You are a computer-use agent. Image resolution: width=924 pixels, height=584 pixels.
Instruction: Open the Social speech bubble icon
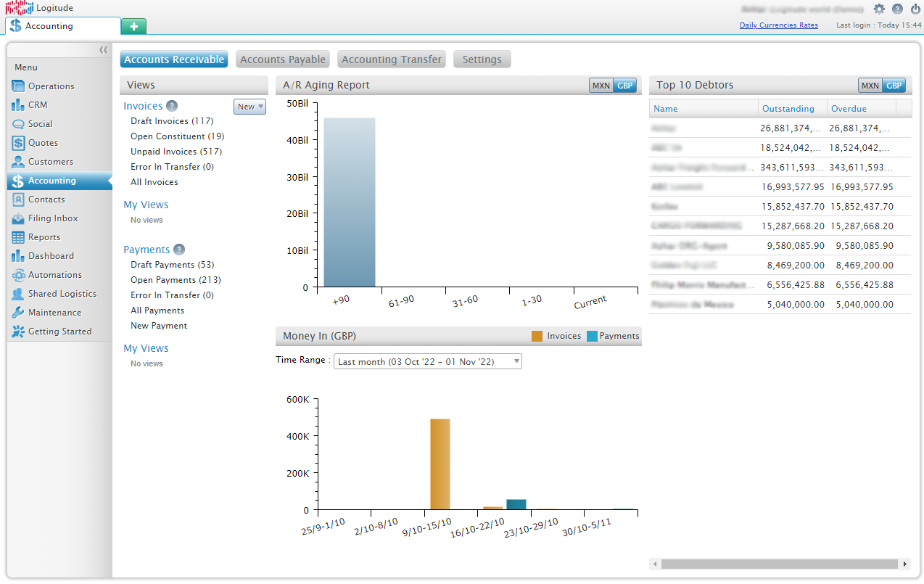pos(18,123)
